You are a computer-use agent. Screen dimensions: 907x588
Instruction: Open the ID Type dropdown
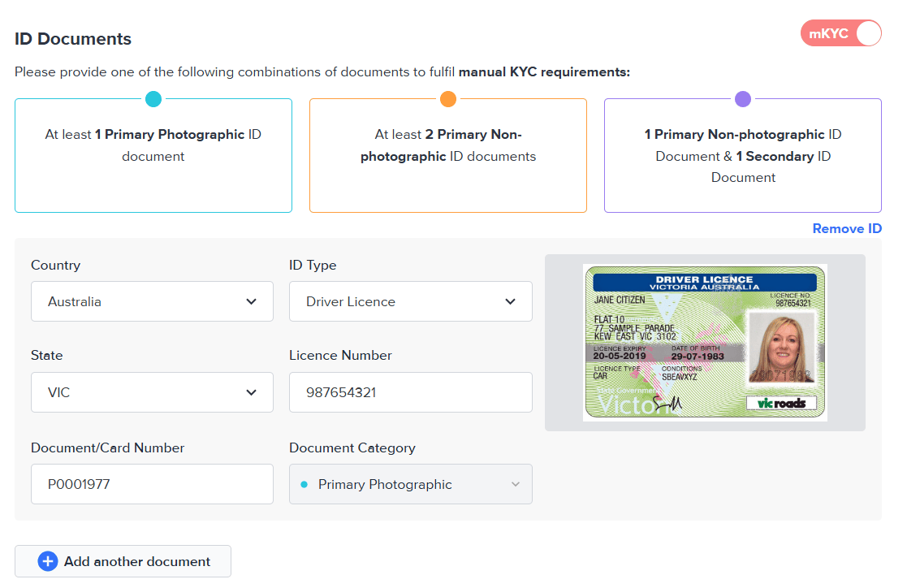pyautogui.click(x=410, y=301)
